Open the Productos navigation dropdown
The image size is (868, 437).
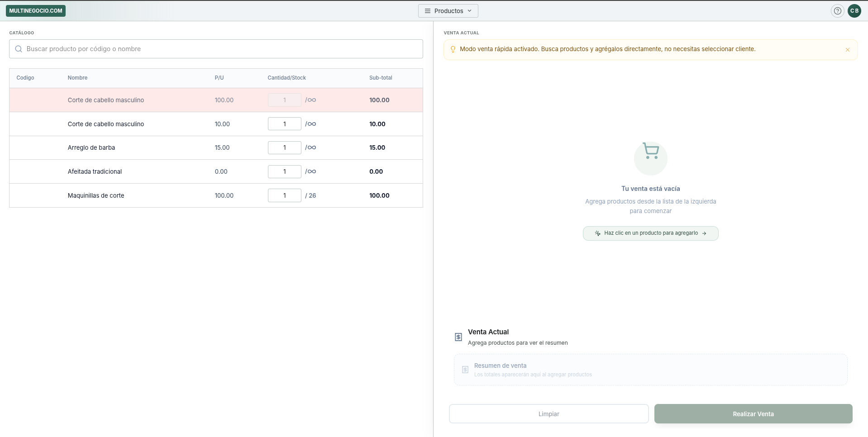point(448,10)
